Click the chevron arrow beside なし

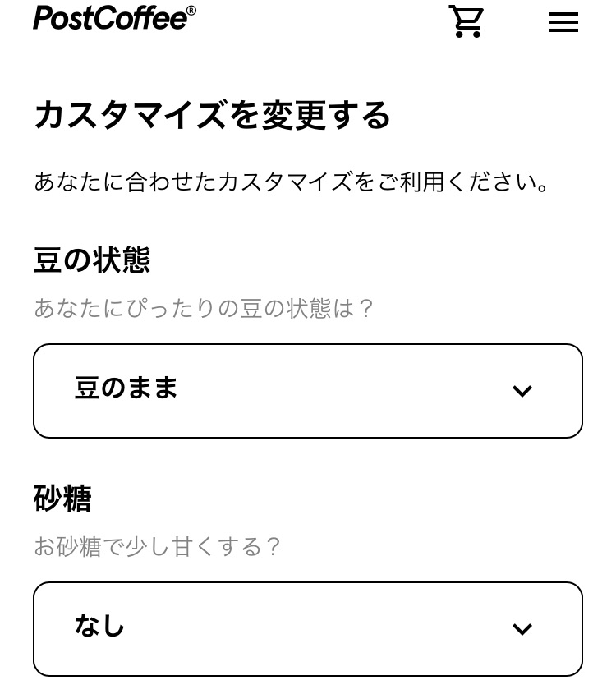[x=522, y=629]
